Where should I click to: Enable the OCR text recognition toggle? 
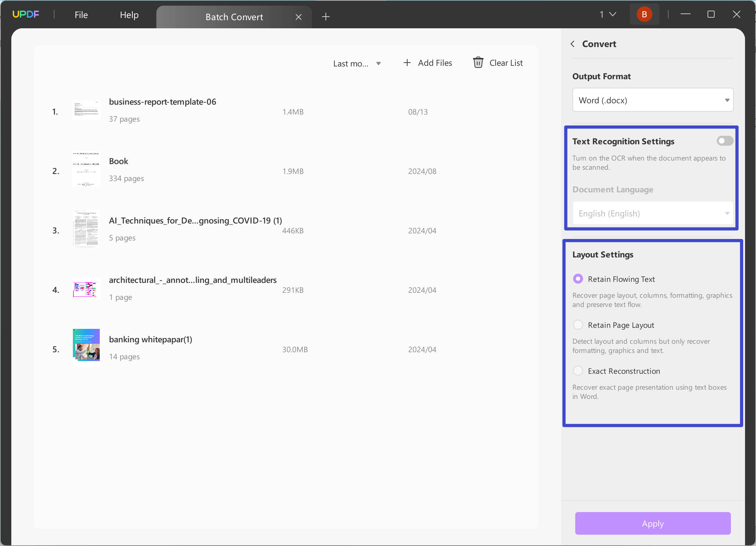click(725, 141)
